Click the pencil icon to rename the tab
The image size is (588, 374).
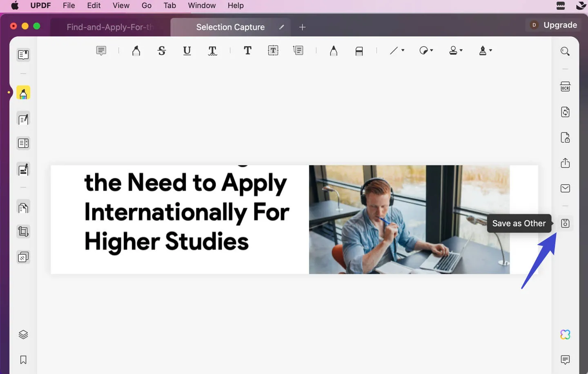click(282, 27)
